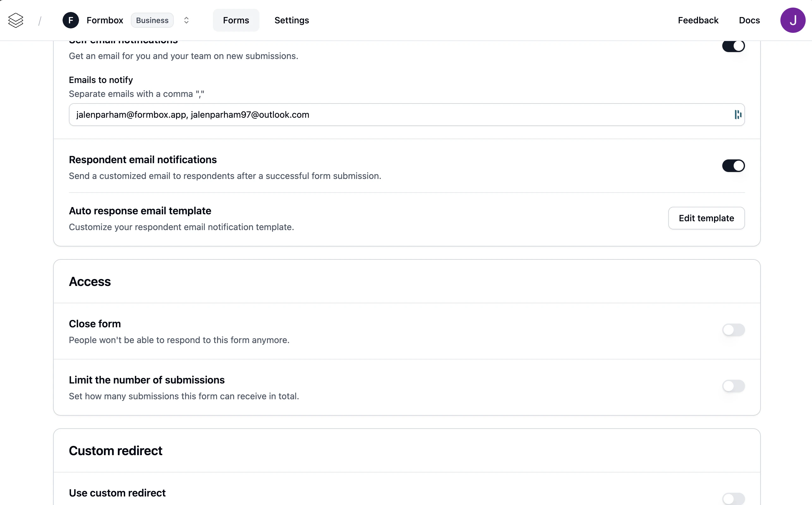Enable the Close form toggle

[x=733, y=330]
